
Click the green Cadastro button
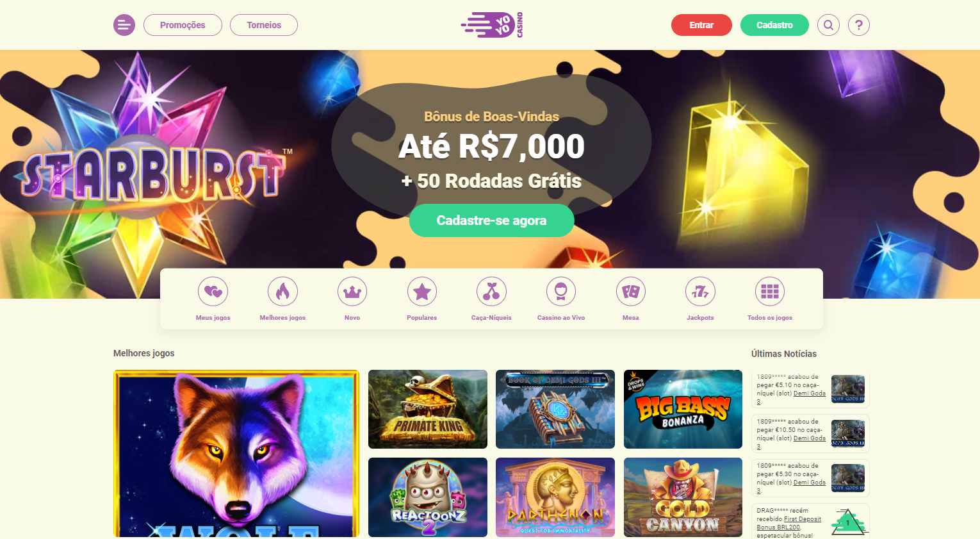click(774, 25)
